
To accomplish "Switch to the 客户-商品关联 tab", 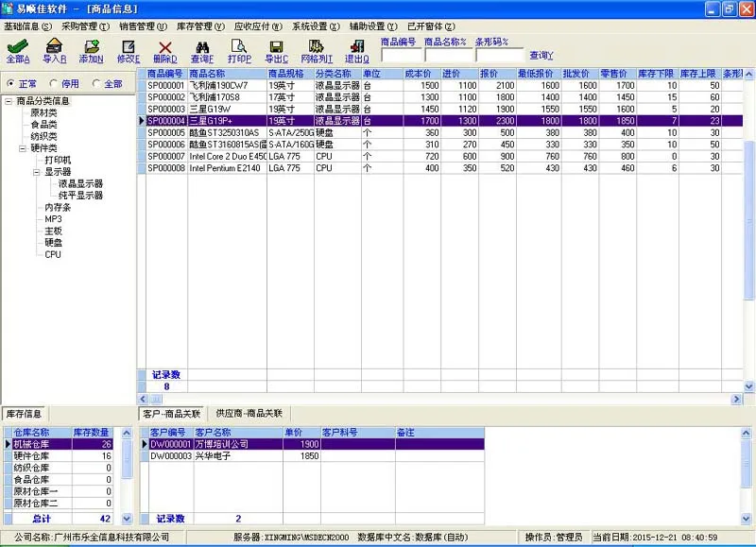I will click(x=172, y=414).
